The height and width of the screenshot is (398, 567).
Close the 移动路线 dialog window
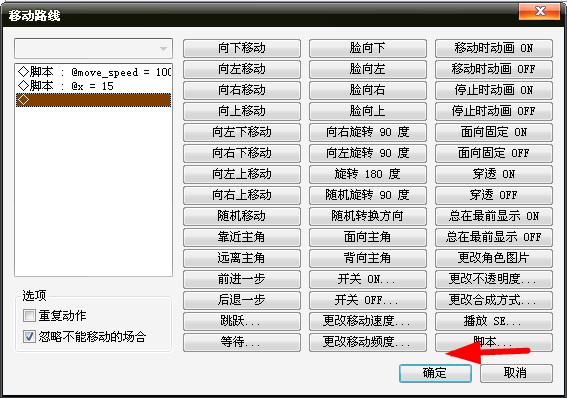coord(540,12)
